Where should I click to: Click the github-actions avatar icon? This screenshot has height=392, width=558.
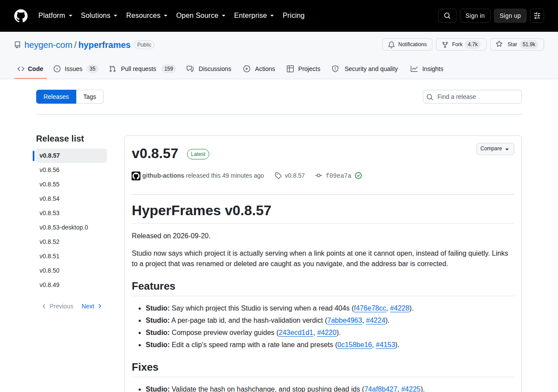(x=136, y=176)
